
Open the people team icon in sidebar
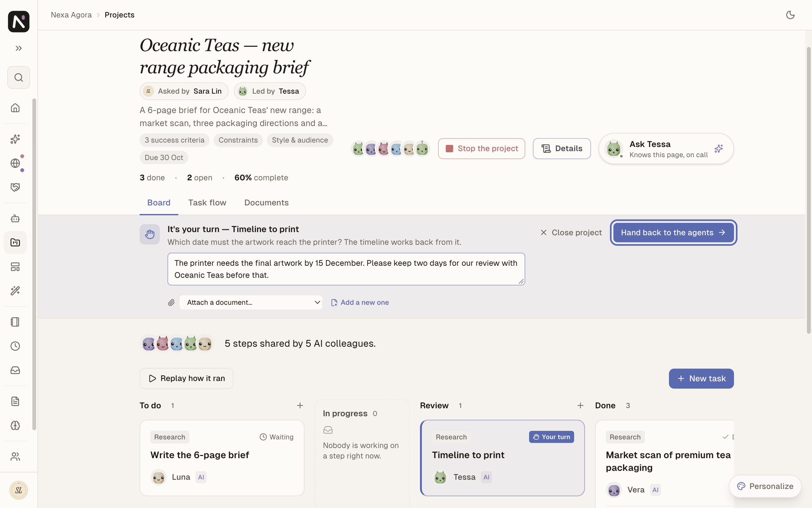[x=15, y=457]
